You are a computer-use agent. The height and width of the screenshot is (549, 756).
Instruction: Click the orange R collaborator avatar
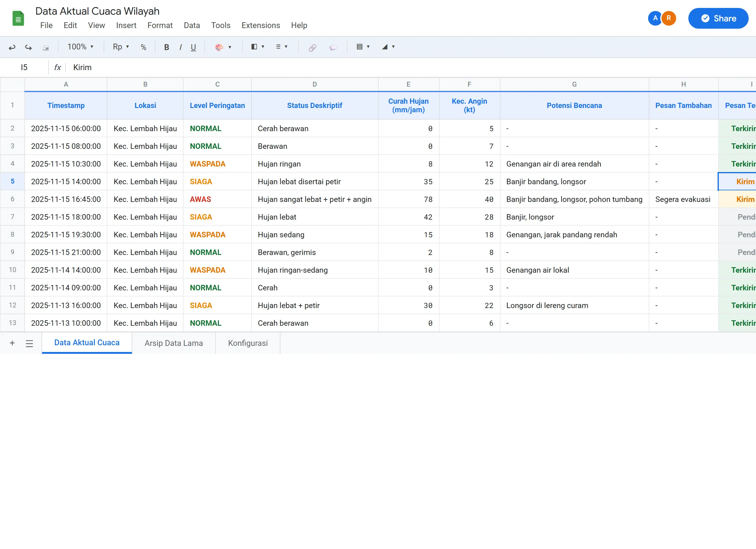[x=668, y=18]
